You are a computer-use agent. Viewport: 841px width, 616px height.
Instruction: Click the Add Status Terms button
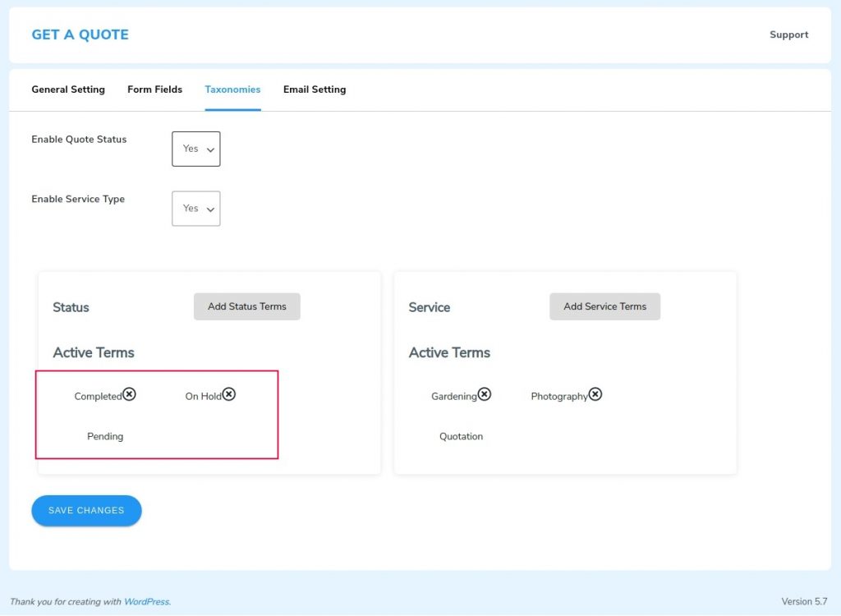pos(247,306)
